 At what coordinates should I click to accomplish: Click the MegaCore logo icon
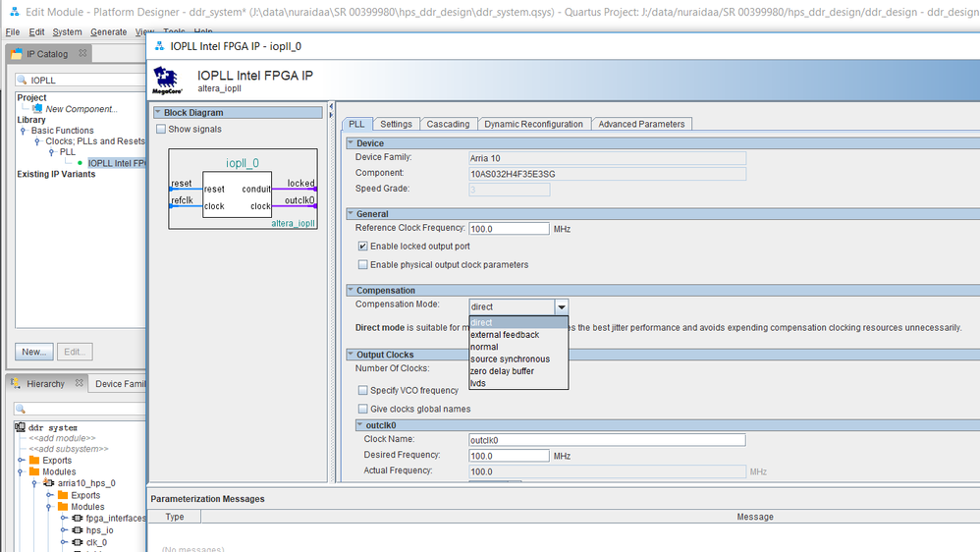click(166, 81)
